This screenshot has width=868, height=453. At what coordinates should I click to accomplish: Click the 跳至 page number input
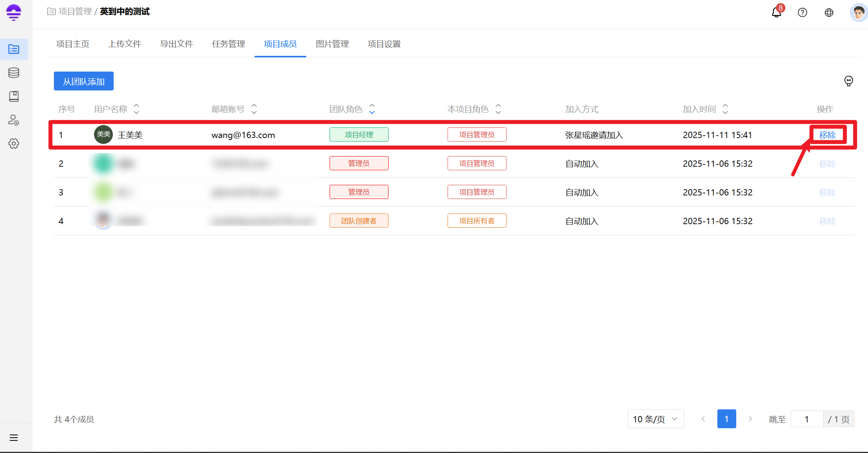pos(807,419)
